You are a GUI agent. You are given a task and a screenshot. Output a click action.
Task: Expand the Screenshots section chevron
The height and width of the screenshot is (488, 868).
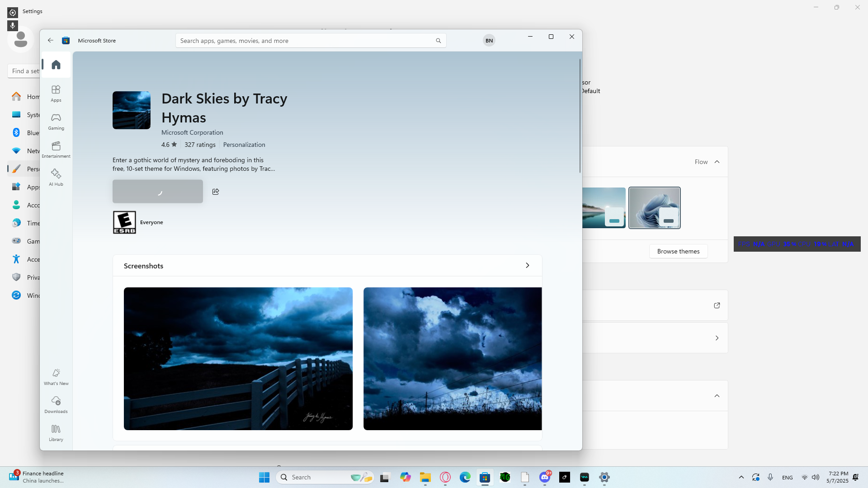[x=527, y=265]
